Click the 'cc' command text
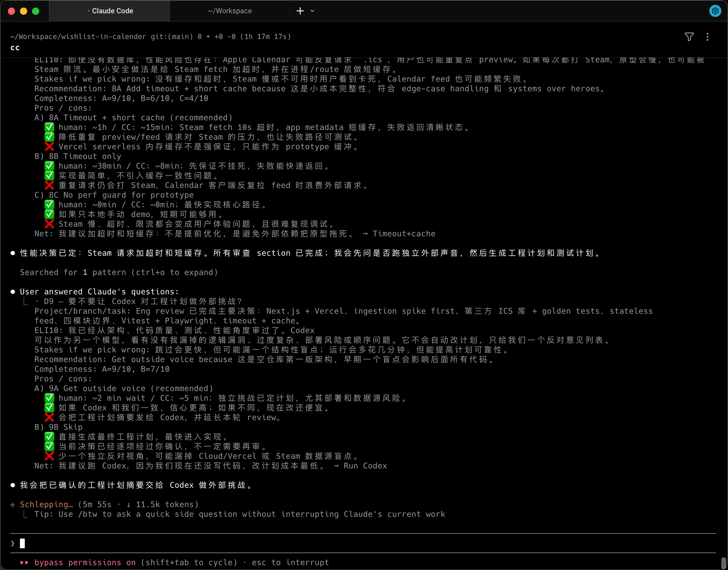Screen dimensions: 728x570 point(15,48)
